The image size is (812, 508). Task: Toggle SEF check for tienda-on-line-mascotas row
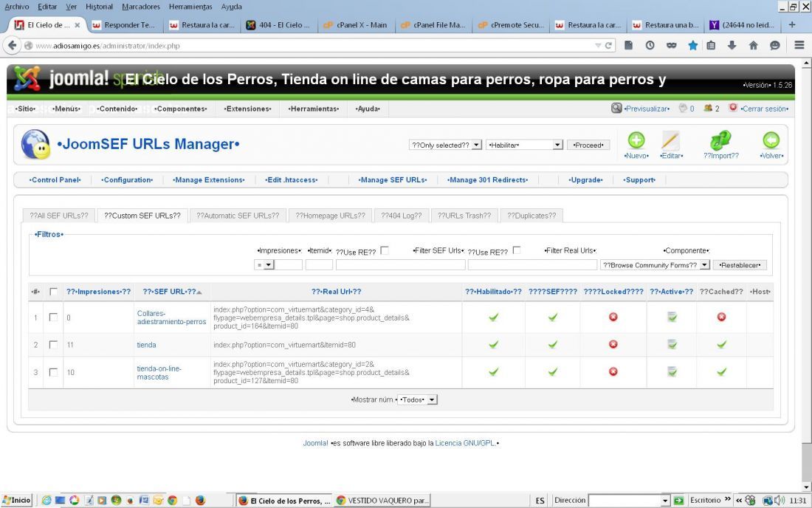coord(553,372)
